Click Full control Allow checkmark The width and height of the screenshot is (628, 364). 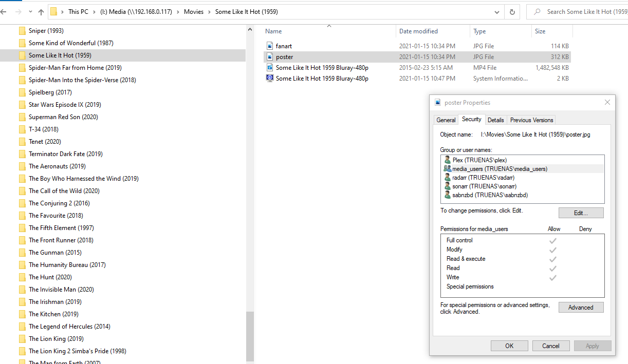pos(553,240)
